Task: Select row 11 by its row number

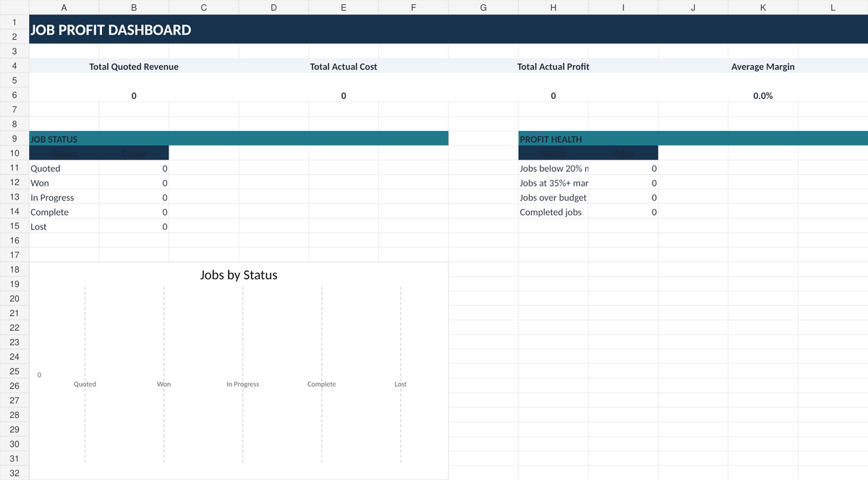Action: click(x=14, y=168)
